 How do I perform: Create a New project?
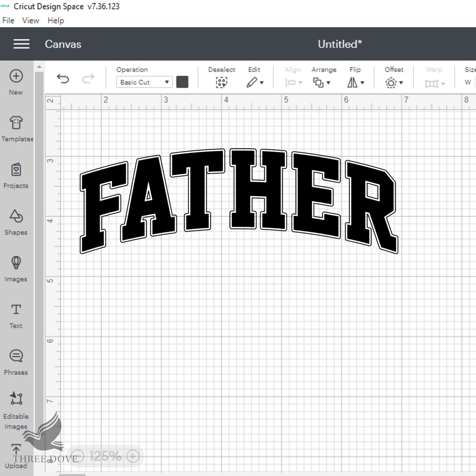(16, 83)
